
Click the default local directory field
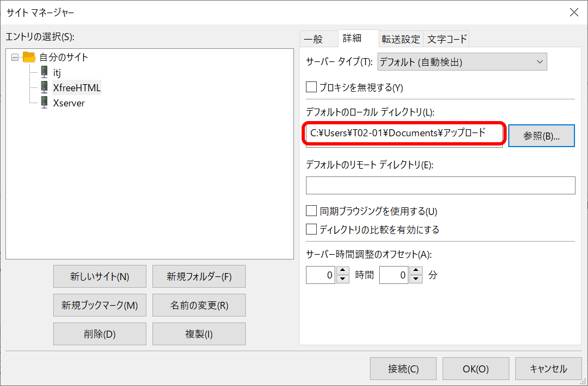coord(404,134)
